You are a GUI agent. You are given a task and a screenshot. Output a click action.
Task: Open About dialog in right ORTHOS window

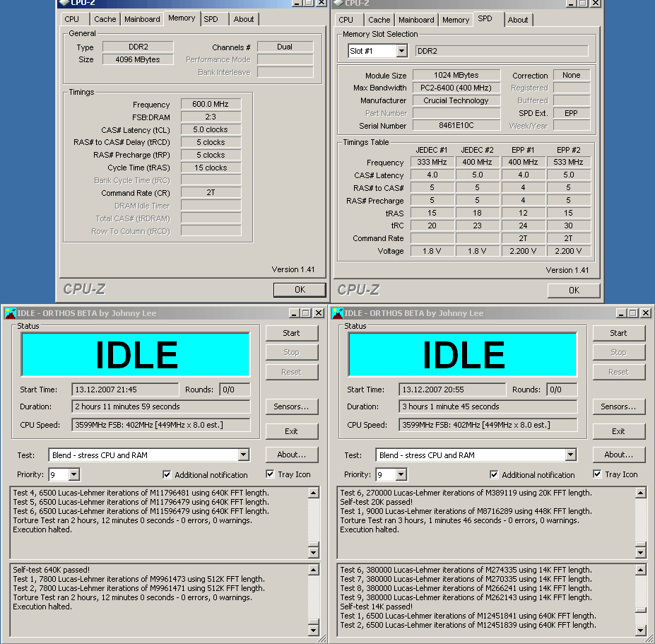[x=619, y=455]
